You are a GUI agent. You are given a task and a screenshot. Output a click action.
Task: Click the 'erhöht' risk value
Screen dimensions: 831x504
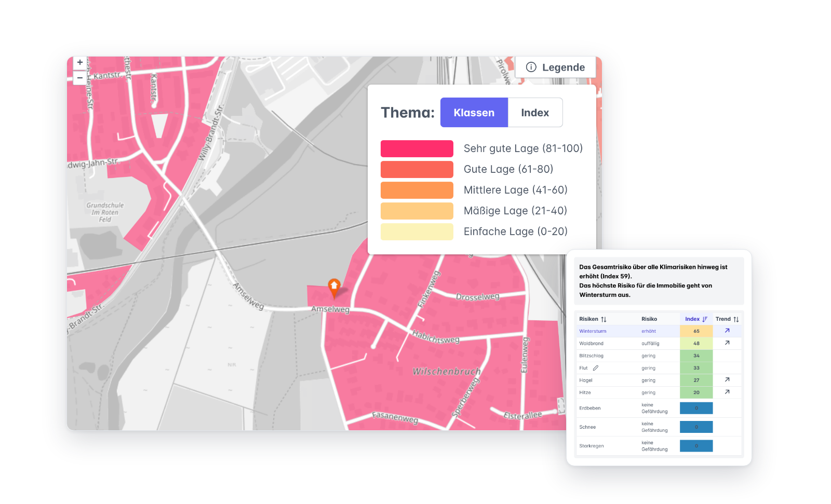[x=649, y=331]
